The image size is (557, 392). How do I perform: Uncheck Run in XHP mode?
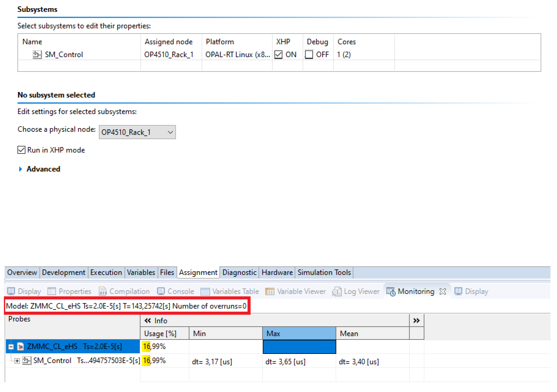pyautogui.click(x=21, y=150)
